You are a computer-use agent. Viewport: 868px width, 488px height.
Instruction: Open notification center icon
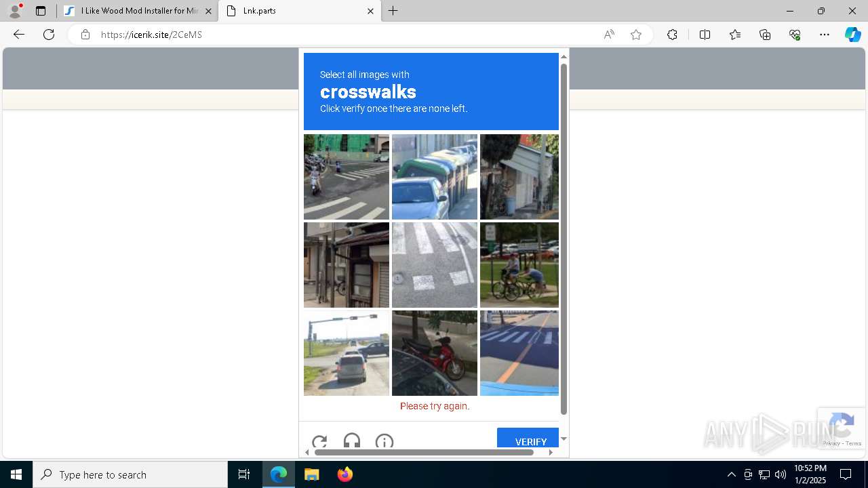846,474
